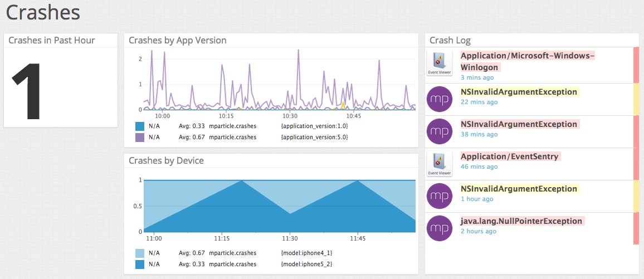Viewport: 644px width, 279px height.
Task: Click the mParticle icon for the 1 hour ago crash
Action: click(440, 196)
